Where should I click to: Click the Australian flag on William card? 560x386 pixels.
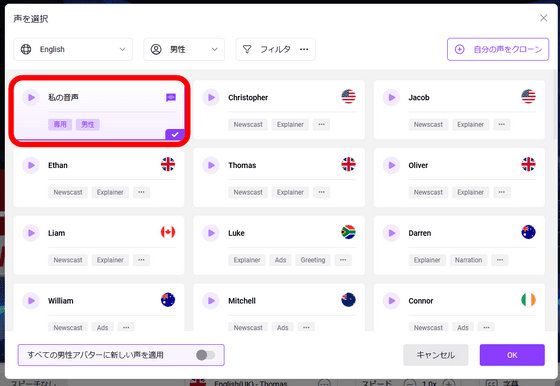point(168,300)
